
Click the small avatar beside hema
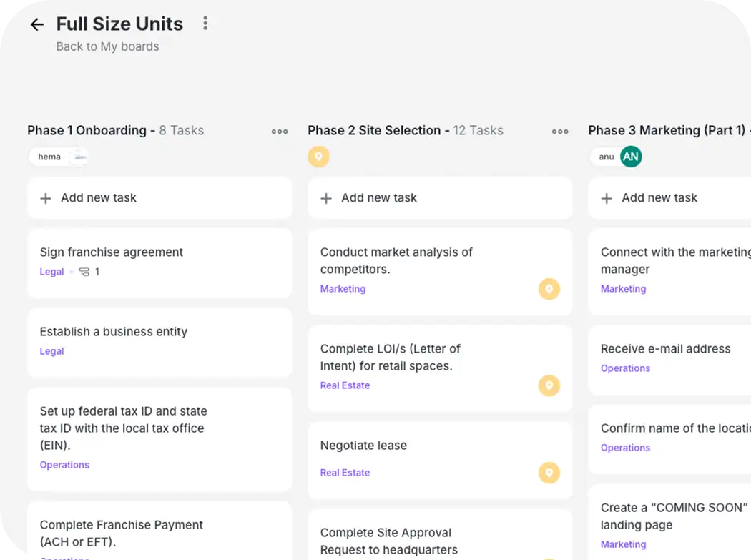pyautogui.click(x=79, y=157)
